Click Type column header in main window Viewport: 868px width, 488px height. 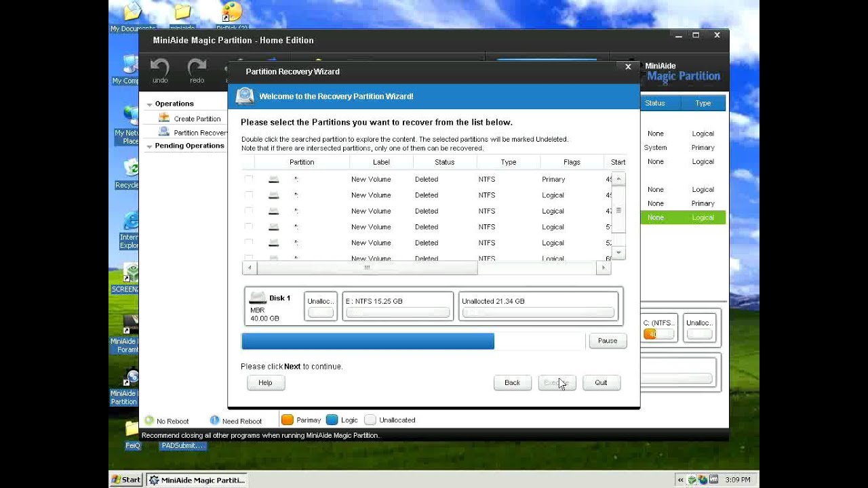703,103
